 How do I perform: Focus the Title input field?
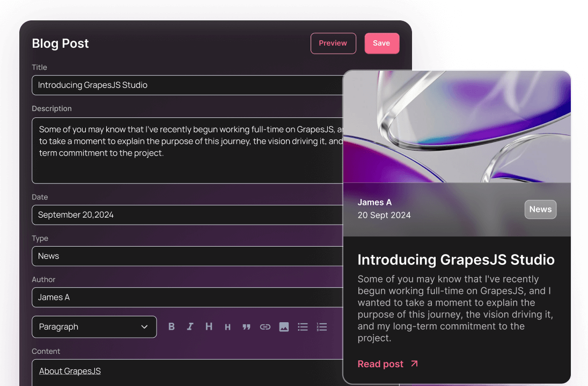pyautogui.click(x=187, y=85)
